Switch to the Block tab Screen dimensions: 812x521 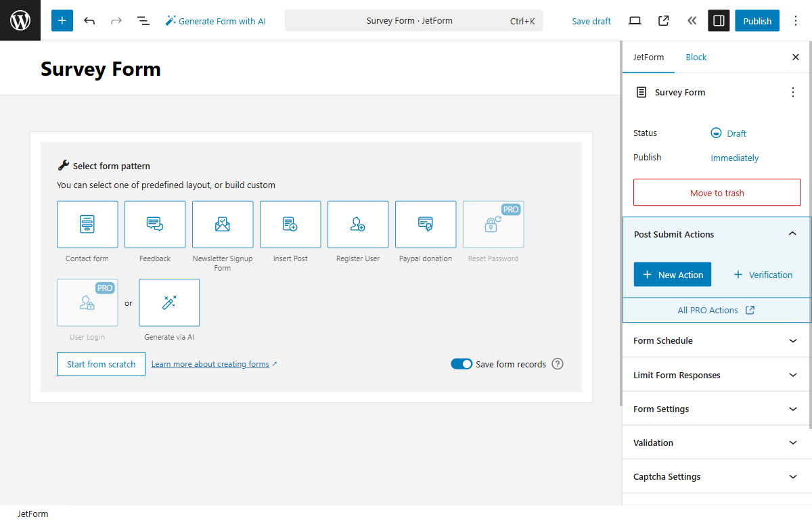(696, 57)
